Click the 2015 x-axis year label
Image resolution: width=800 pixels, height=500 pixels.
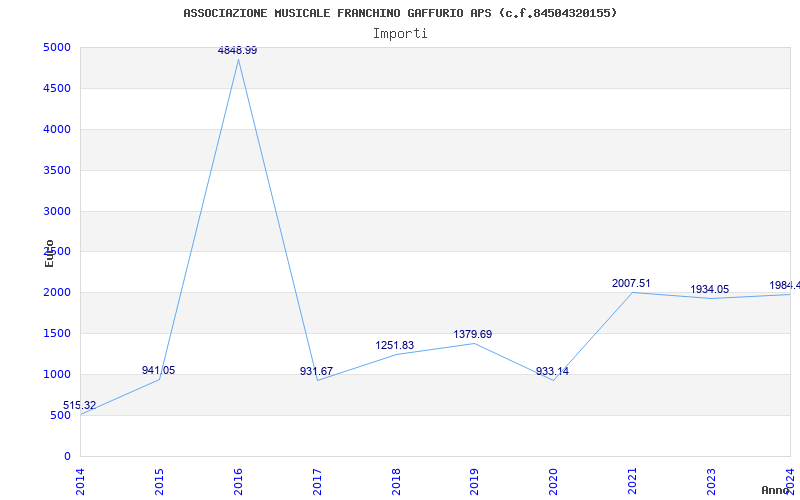tap(159, 482)
